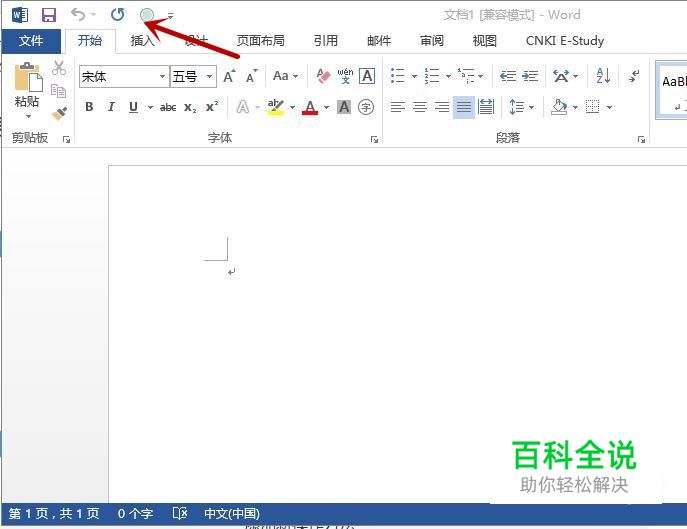The height and width of the screenshot is (529, 687).
Task: Click the Paste clipboard icon
Action: 28,77
